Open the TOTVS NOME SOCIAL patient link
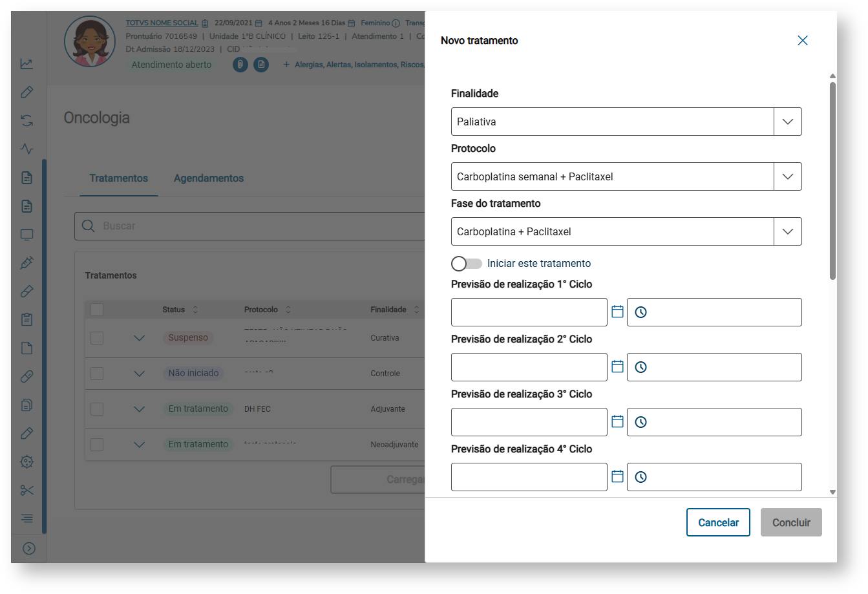This screenshot has height=594, width=868. coord(162,23)
